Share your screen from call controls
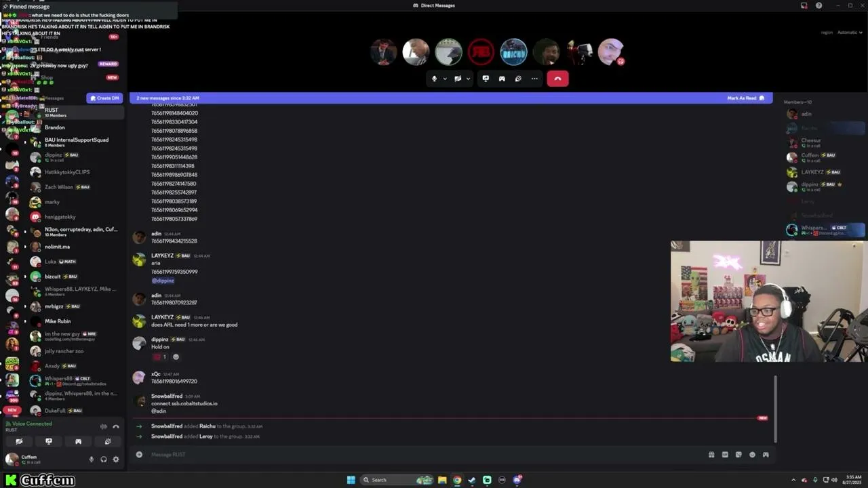Image resolution: width=868 pixels, height=488 pixels. point(486,79)
